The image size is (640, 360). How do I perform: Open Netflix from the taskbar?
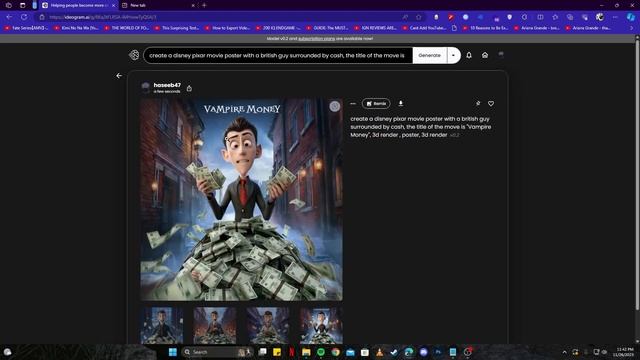[291, 352]
